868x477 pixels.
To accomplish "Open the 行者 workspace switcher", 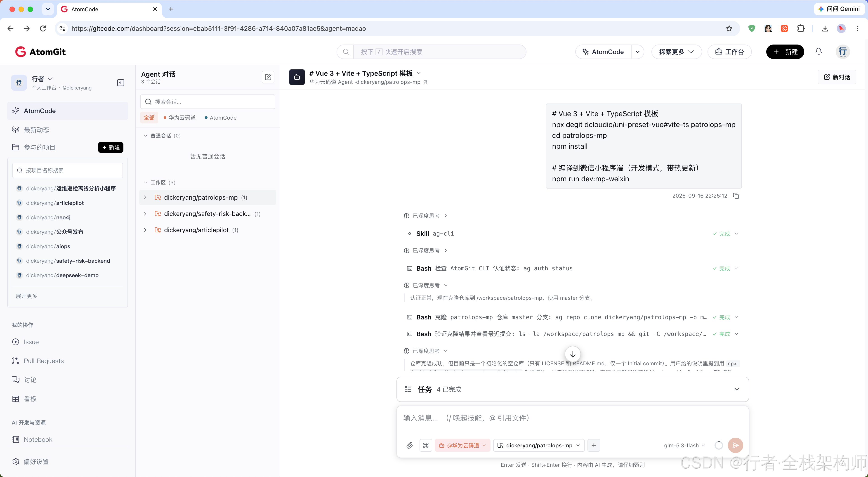I will (x=42, y=79).
